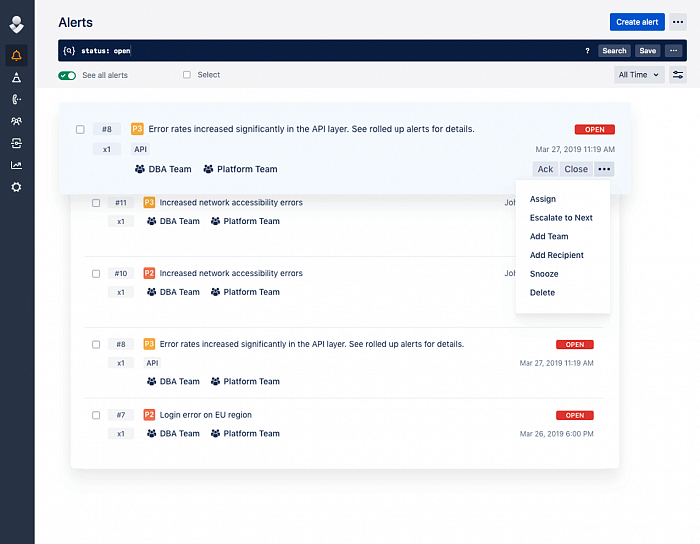Click the filter sliders icon beside All Time
The image size is (700, 544).
click(x=678, y=75)
